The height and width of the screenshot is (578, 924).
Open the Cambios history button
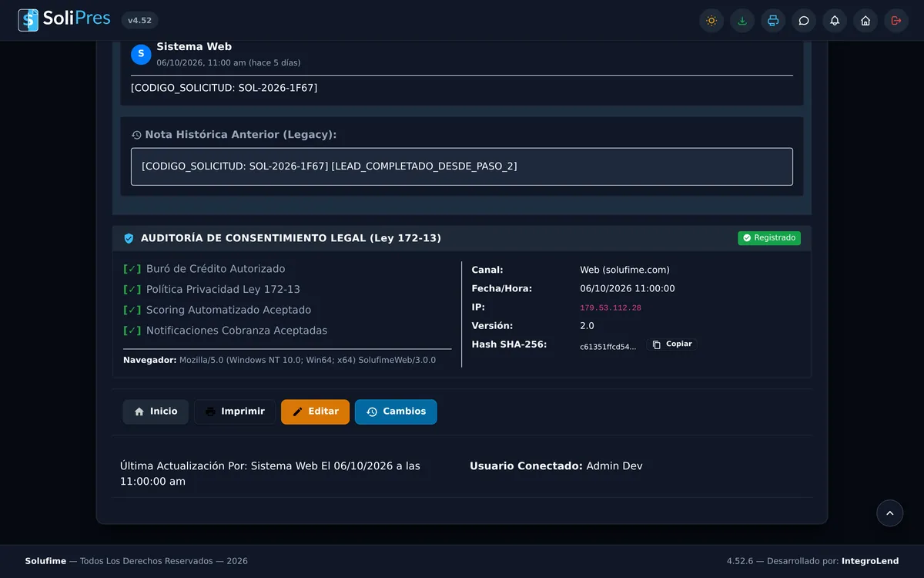tap(396, 412)
